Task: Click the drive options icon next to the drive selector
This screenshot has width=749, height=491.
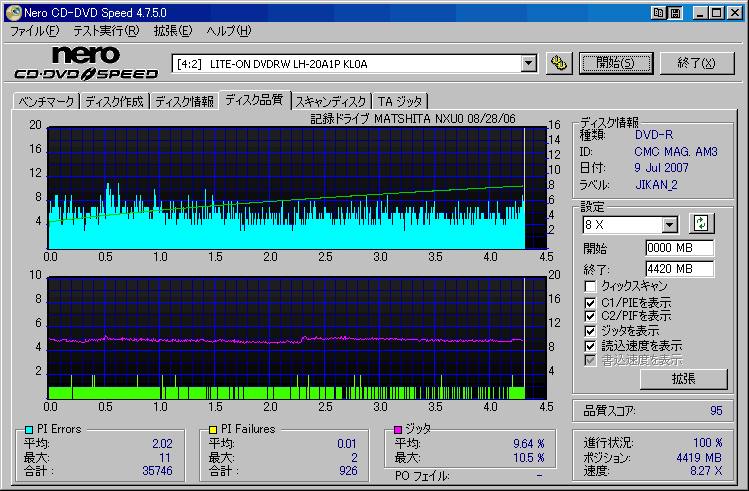Action: [559, 63]
